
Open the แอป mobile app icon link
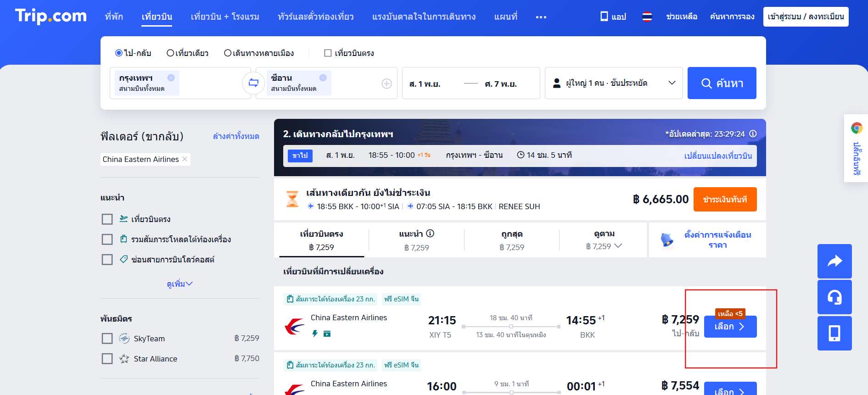(613, 17)
